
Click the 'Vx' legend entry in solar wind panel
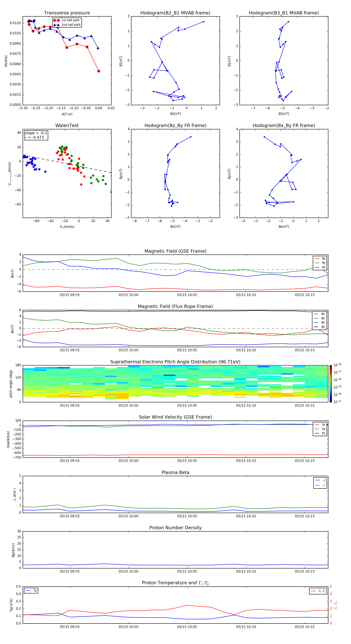click(320, 424)
